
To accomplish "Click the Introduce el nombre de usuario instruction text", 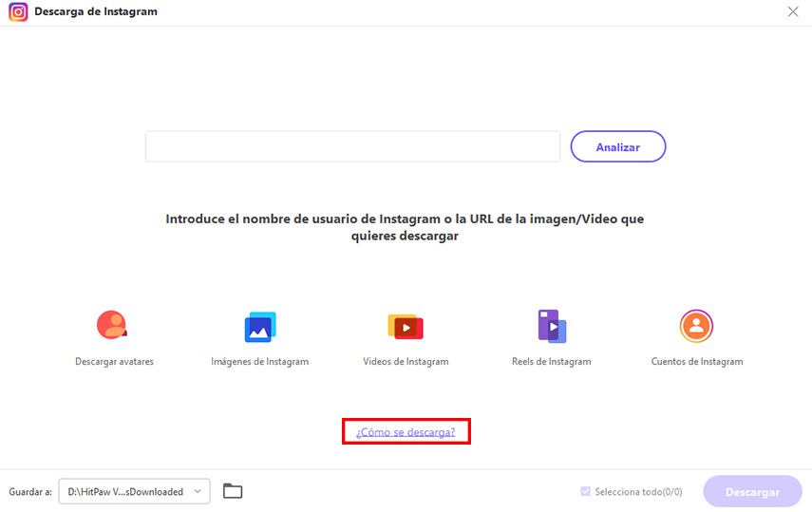I will tap(405, 227).
